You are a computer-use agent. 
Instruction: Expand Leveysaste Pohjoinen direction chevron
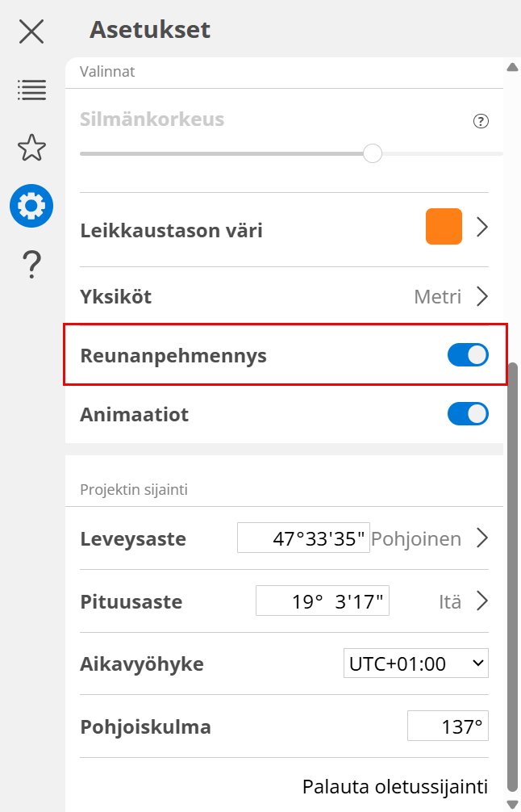(482, 538)
